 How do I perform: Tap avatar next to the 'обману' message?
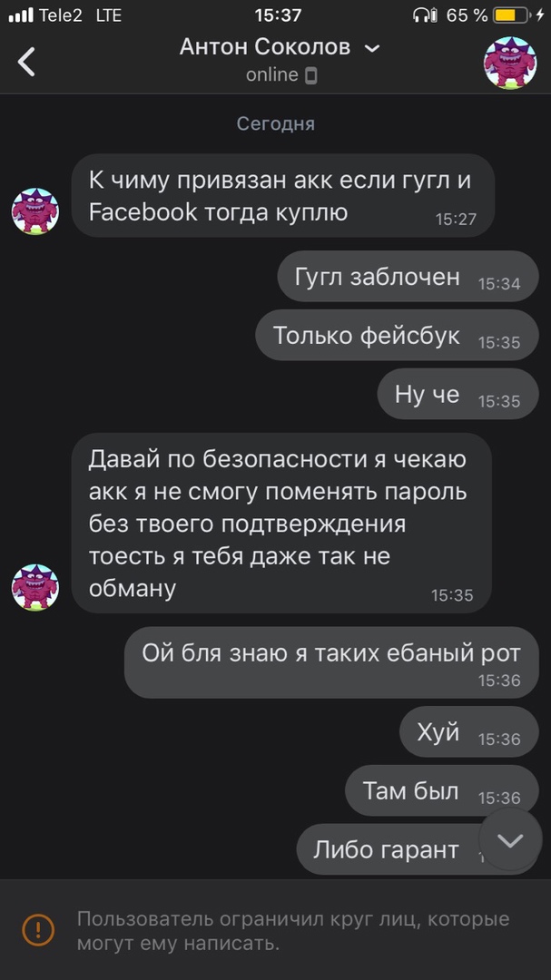35,587
